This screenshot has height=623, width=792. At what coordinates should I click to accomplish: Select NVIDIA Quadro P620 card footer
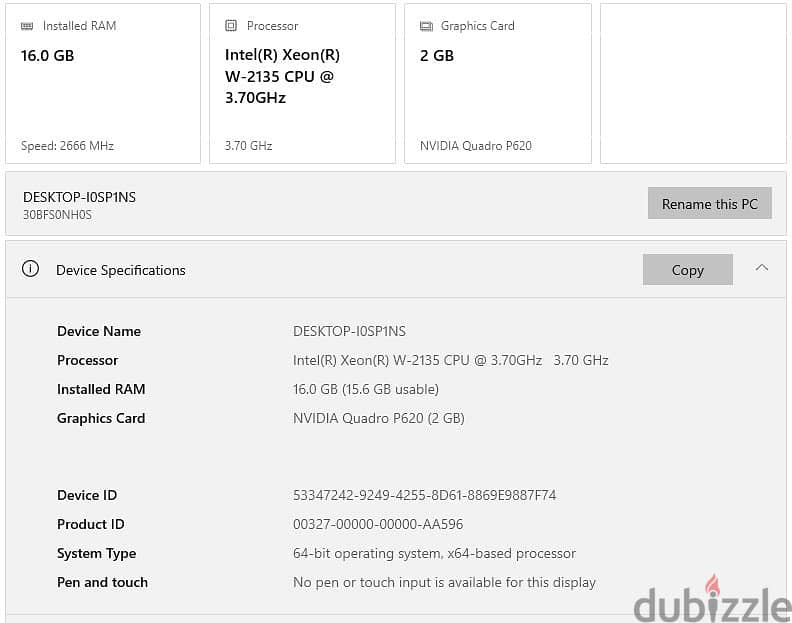[476, 146]
